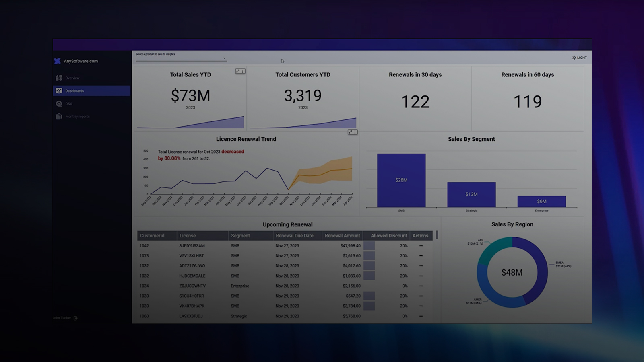Click the action button for license 8JPDYU5ZAM
The height and width of the screenshot is (362, 644).
click(x=421, y=246)
